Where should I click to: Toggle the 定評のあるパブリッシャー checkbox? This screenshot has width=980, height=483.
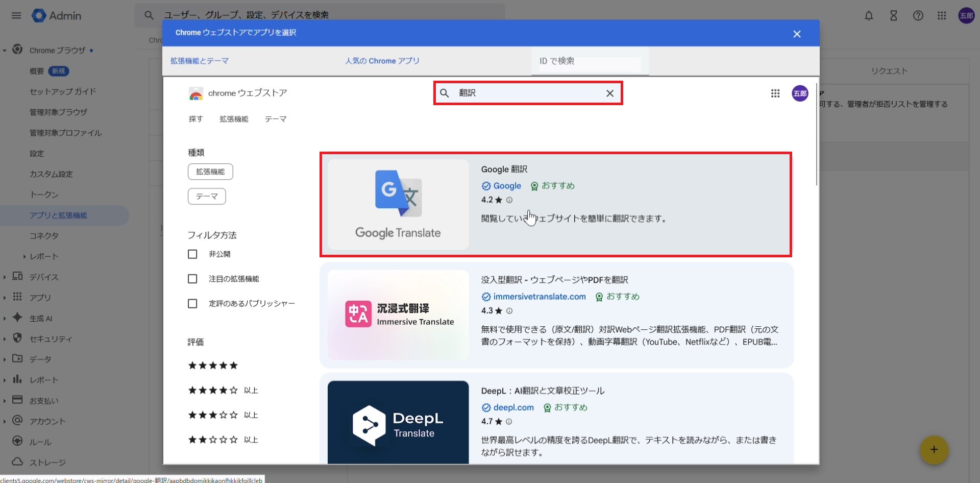click(x=192, y=304)
